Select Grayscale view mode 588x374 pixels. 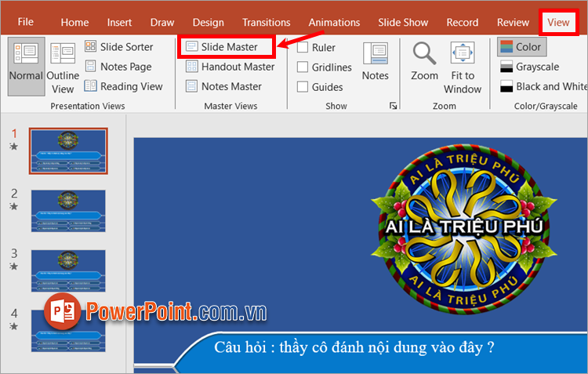click(530, 67)
